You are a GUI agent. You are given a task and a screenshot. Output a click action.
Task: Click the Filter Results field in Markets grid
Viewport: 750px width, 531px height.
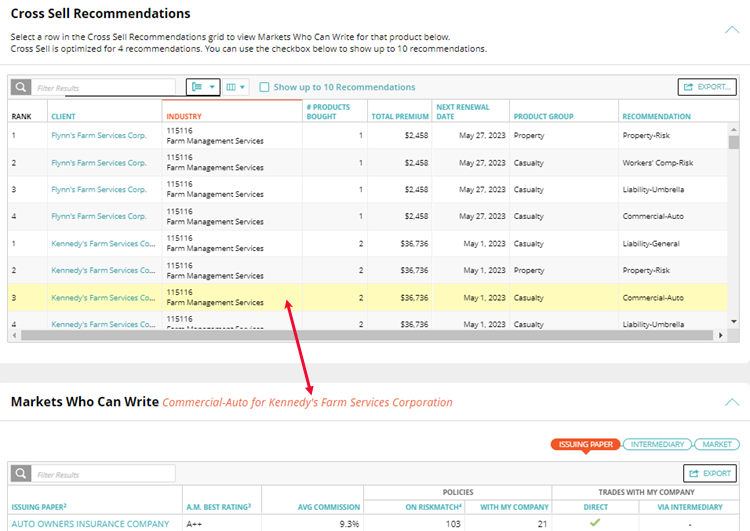coord(104,474)
